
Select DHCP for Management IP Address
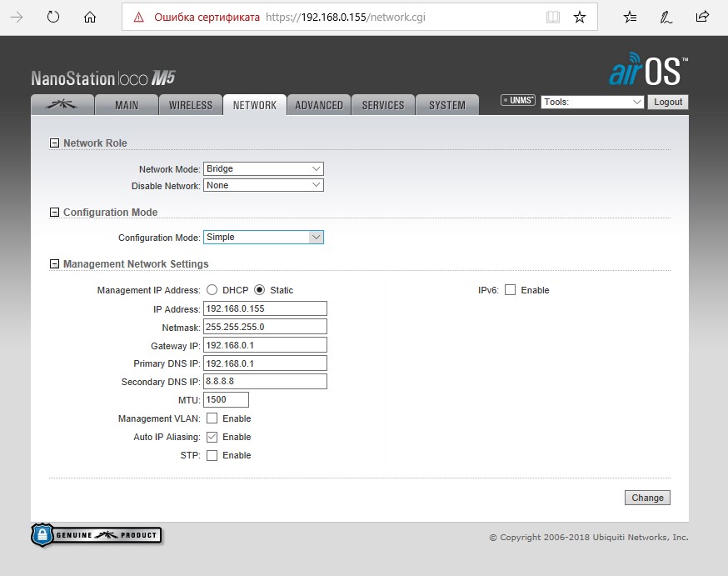[x=212, y=290]
